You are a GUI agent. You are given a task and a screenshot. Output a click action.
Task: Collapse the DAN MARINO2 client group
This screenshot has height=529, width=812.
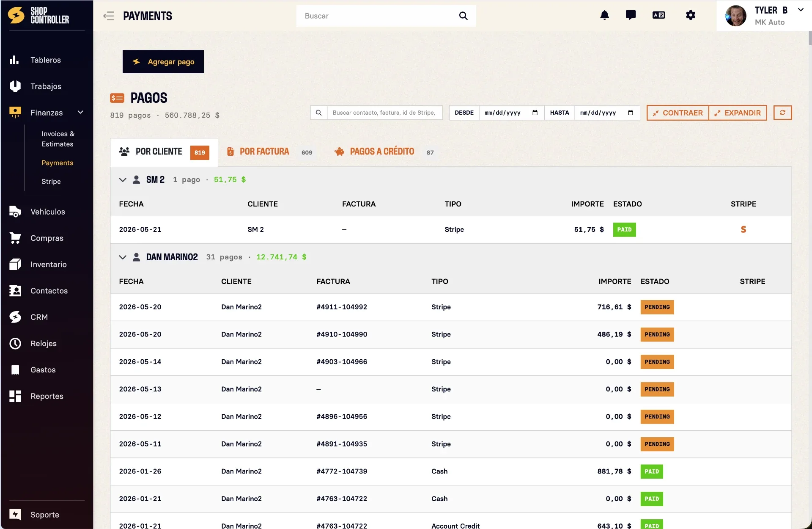click(x=123, y=257)
